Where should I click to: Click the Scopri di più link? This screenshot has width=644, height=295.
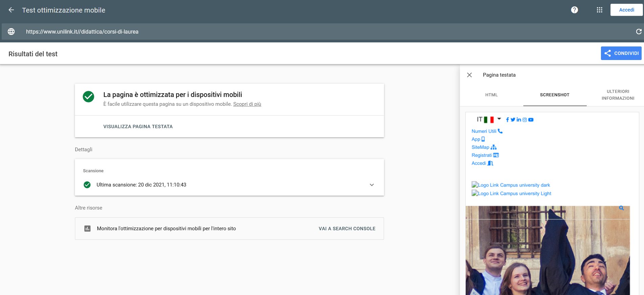coord(247,104)
